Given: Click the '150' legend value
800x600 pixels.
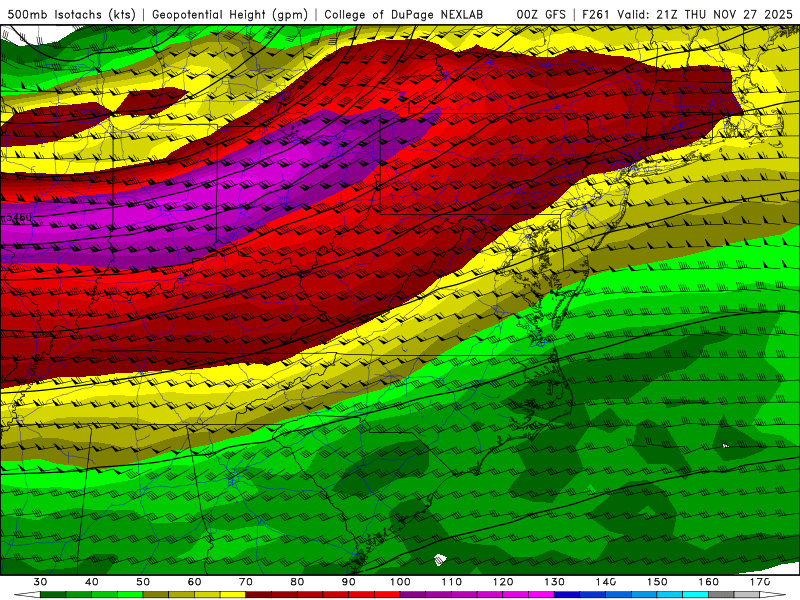Looking at the screenshot, I should 657,582.
